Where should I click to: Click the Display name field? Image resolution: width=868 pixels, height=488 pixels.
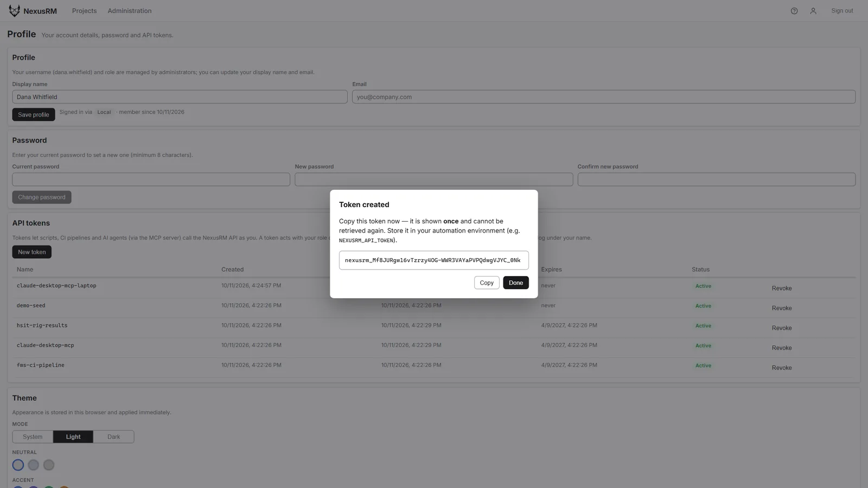180,97
